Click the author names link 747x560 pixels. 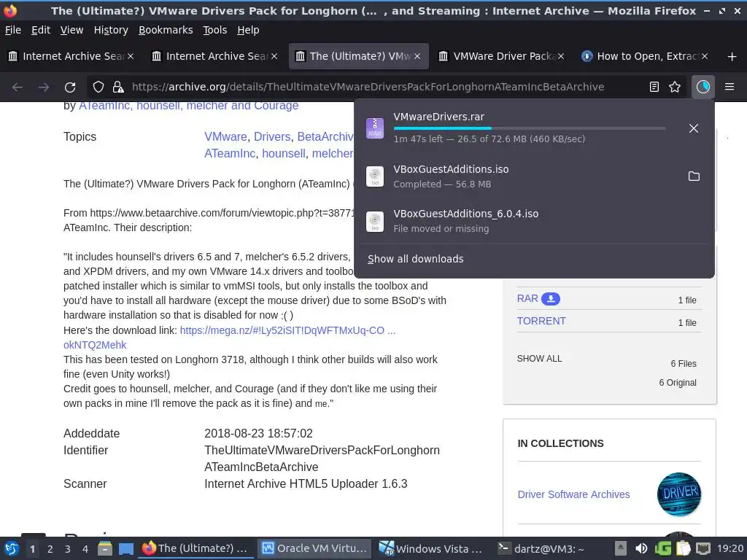189,105
